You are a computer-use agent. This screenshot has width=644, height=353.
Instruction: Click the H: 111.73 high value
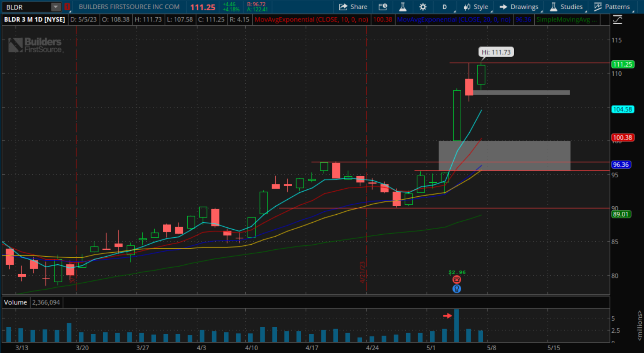148,19
